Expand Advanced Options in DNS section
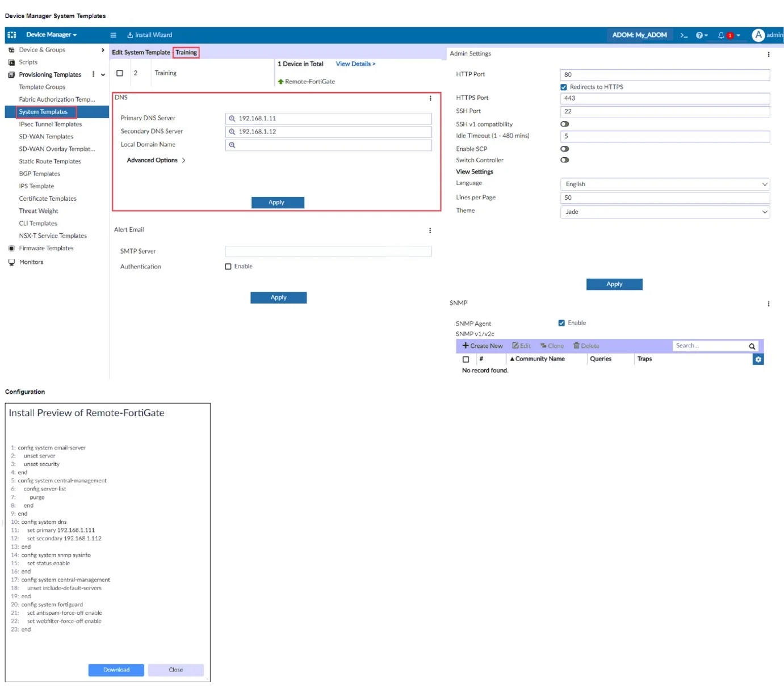The height and width of the screenshot is (693, 784). [x=156, y=161]
